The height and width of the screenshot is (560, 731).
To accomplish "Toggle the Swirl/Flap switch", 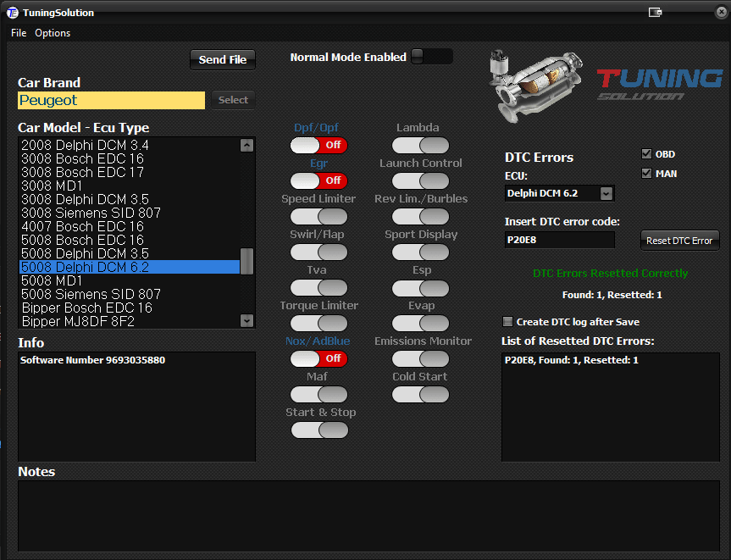I will click(x=318, y=252).
